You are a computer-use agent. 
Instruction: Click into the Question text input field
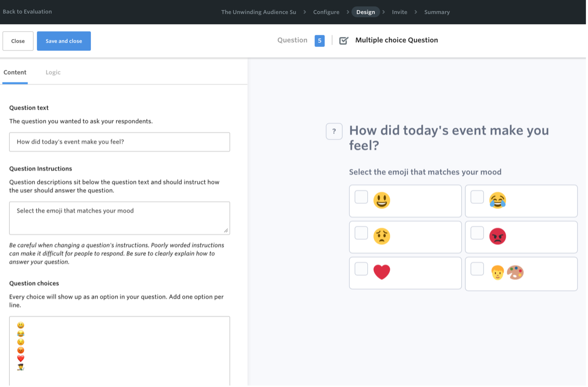pyautogui.click(x=119, y=142)
